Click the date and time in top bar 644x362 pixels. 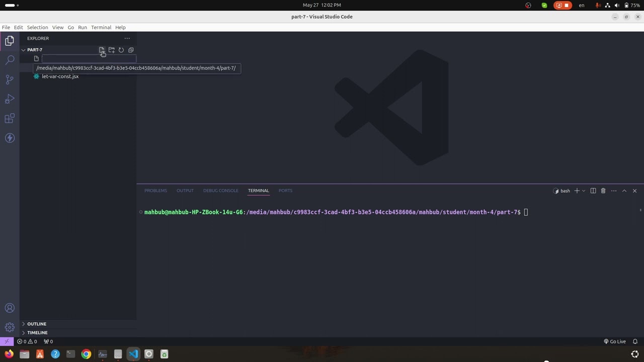point(322,5)
